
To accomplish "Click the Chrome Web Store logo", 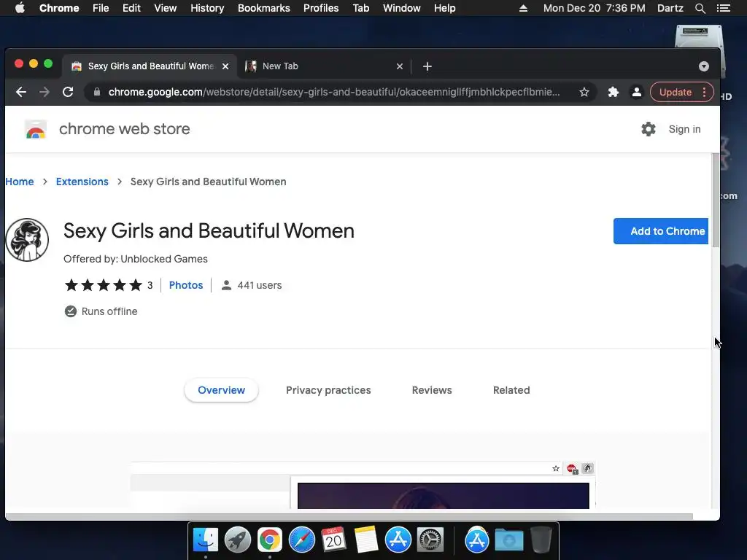I will 36,129.
